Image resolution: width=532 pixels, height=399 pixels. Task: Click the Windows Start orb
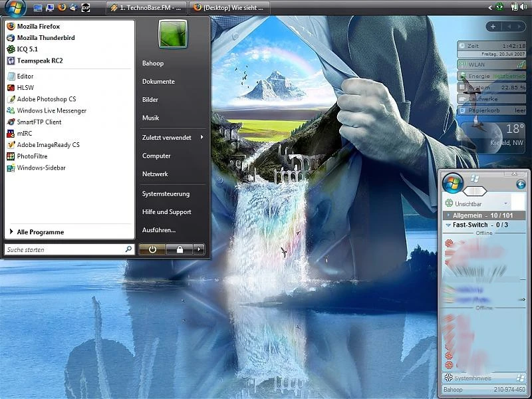[x=15, y=8]
